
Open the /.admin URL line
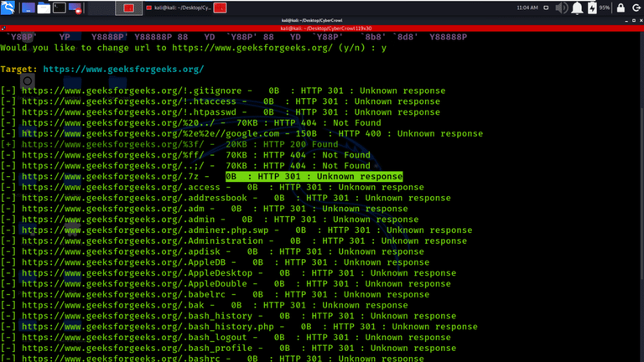[118, 220]
